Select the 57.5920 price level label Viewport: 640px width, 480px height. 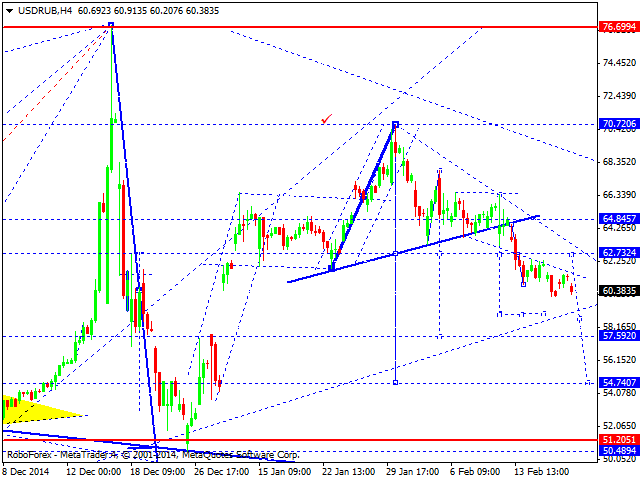pyautogui.click(x=619, y=336)
